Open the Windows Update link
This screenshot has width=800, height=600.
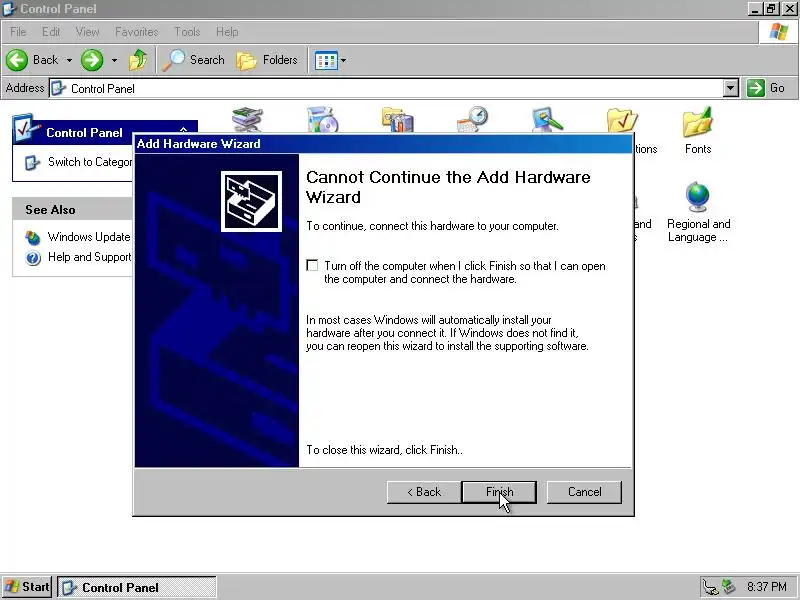(x=89, y=237)
